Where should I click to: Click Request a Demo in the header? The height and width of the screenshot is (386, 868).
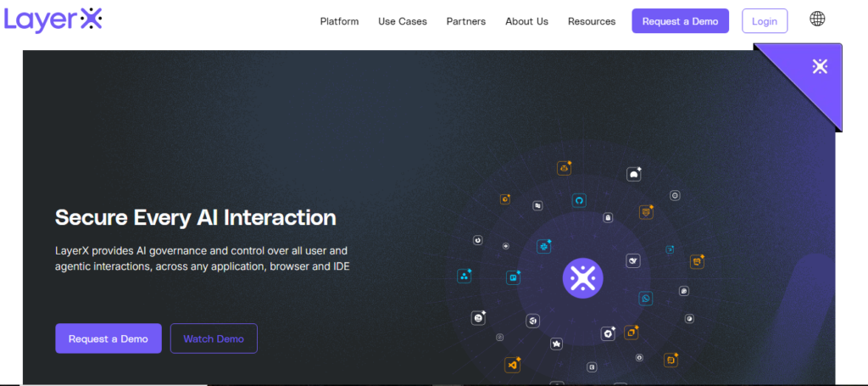[x=681, y=21]
